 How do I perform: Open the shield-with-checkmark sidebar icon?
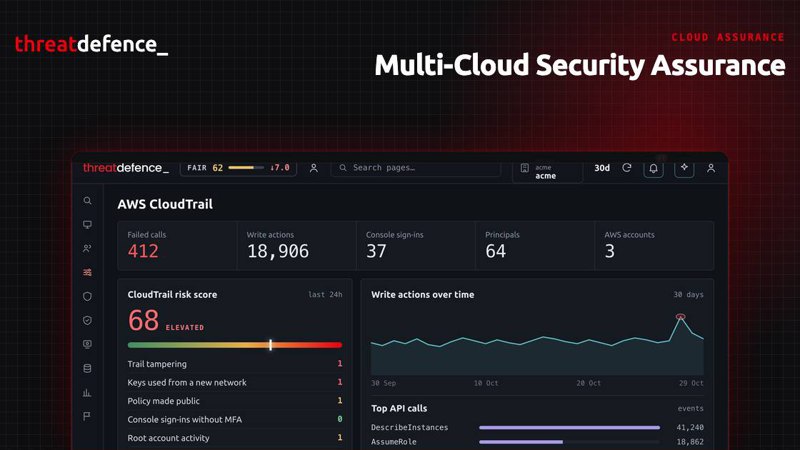click(87, 320)
